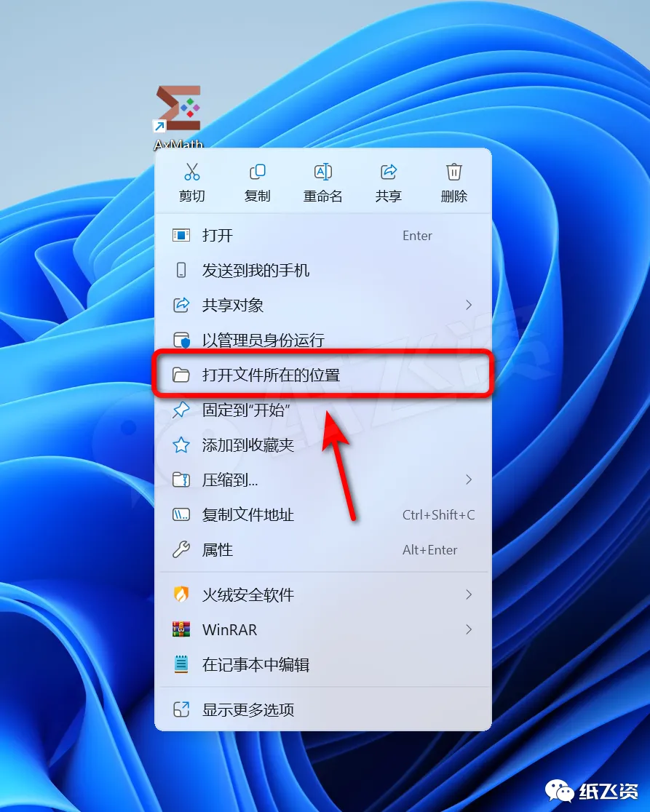The height and width of the screenshot is (812, 650).
Task: Pin with 固定到"开始" option
Action: click(x=322, y=410)
